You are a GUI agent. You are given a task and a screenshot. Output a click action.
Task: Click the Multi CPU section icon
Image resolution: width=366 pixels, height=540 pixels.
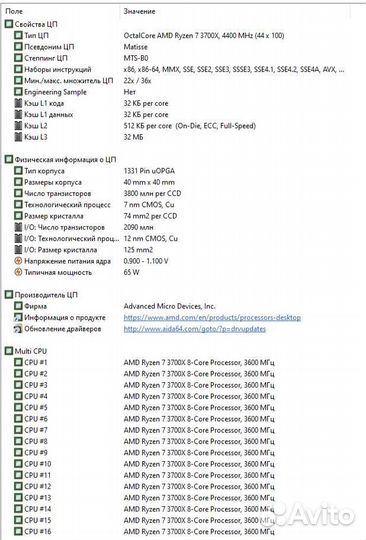coord(9,351)
